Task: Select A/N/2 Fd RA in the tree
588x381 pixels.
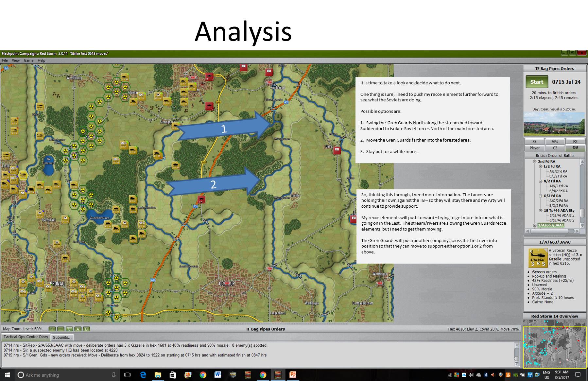Action: coord(559,186)
